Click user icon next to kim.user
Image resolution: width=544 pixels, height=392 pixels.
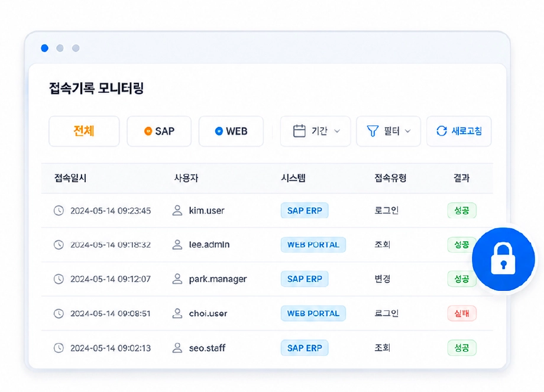coord(177,210)
